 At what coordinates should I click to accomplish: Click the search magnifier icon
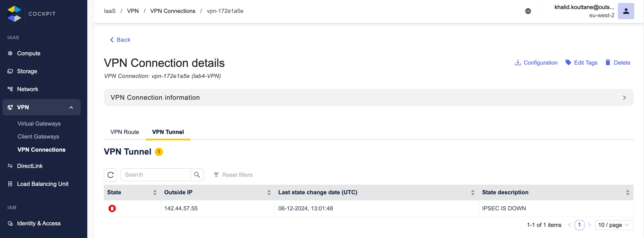coord(197,175)
